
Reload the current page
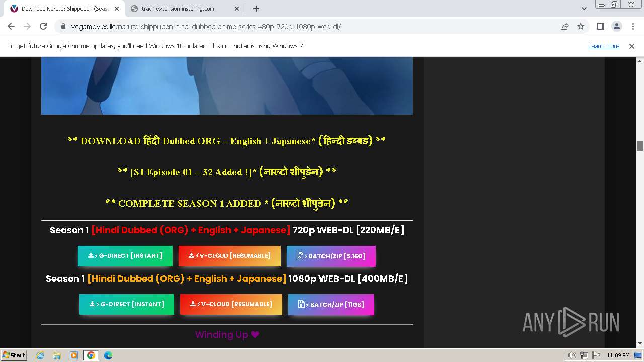(x=43, y=26)
